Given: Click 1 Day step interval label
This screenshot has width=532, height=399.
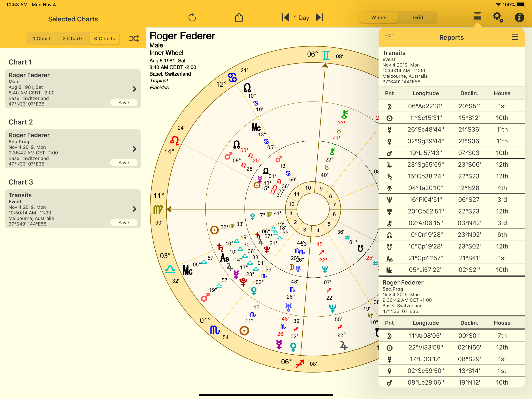Looking at the screenshot, I should point(301,18).
